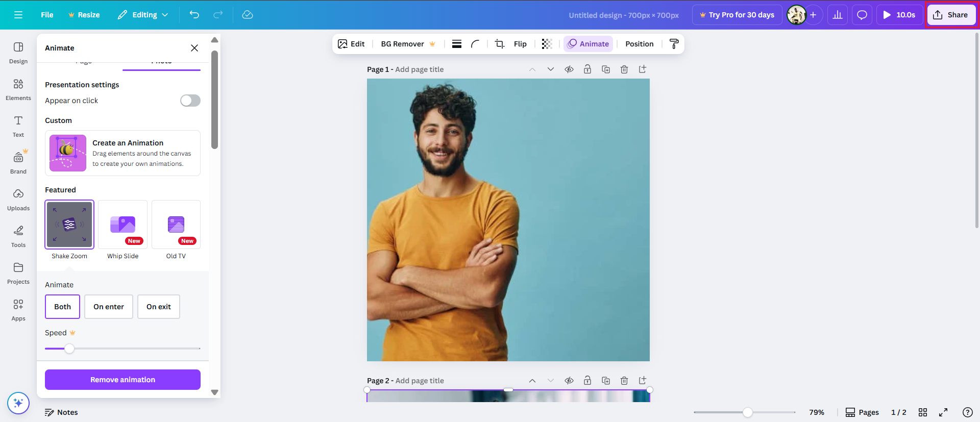
Task: Select the On enter animate option
Action: pos(109,307)
